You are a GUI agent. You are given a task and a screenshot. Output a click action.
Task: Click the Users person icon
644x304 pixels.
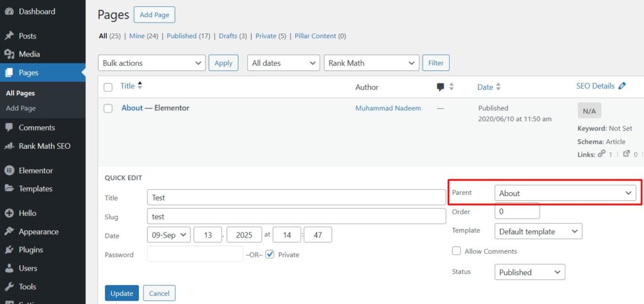[x=9, y=268]
